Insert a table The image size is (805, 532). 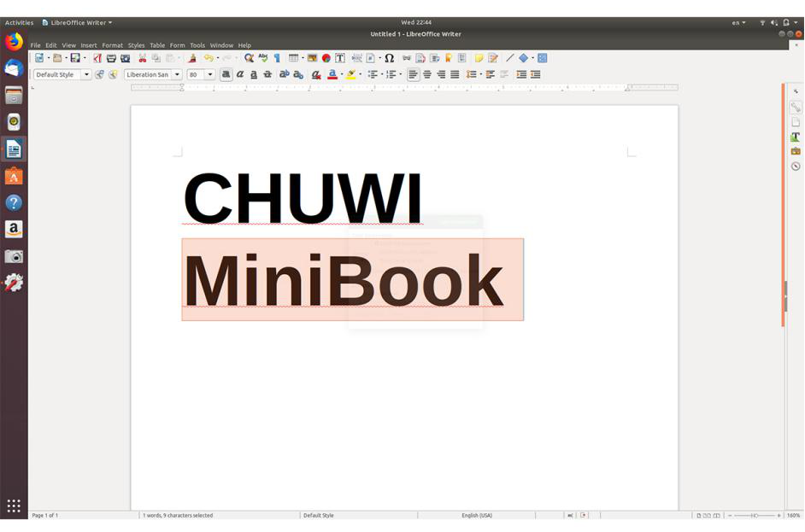point(293,58)
